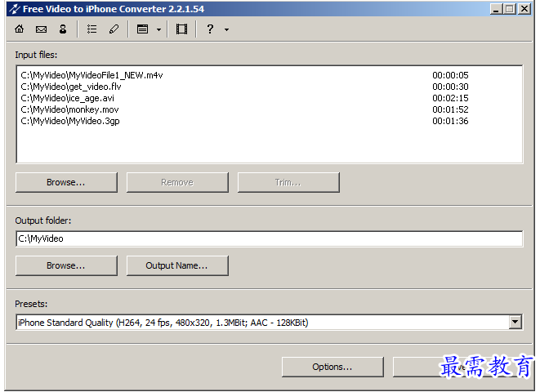Expand the window layout dropdown arrow
540x392 pixels.
click(x=158, y=29)
